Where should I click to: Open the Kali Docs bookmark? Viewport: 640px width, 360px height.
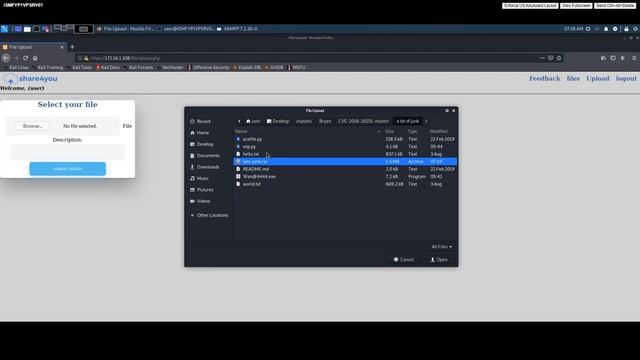108,67
